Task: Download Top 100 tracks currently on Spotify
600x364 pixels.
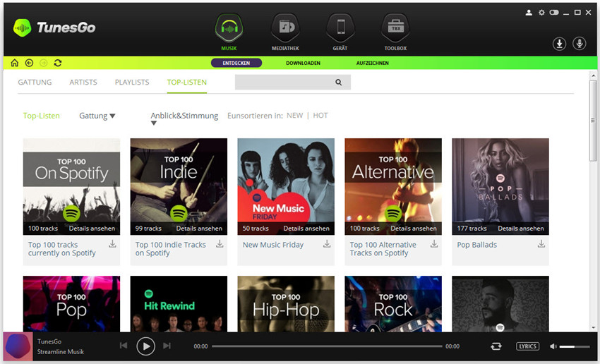Action: pyautogui.click(x=112, y=244)
